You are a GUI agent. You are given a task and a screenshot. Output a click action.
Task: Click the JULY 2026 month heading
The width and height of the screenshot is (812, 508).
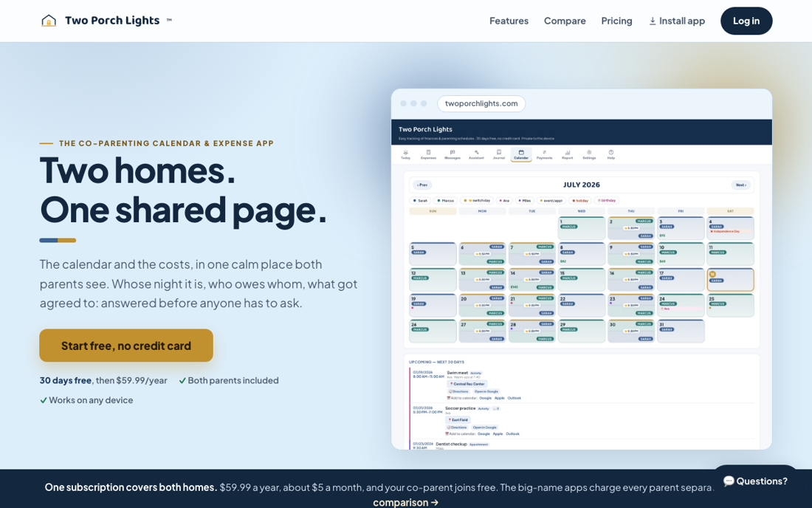[582, 185]
